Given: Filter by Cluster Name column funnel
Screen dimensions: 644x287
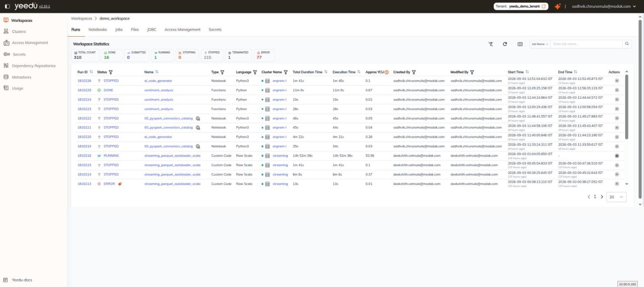Looking at the screenshot, I should 286,72.
